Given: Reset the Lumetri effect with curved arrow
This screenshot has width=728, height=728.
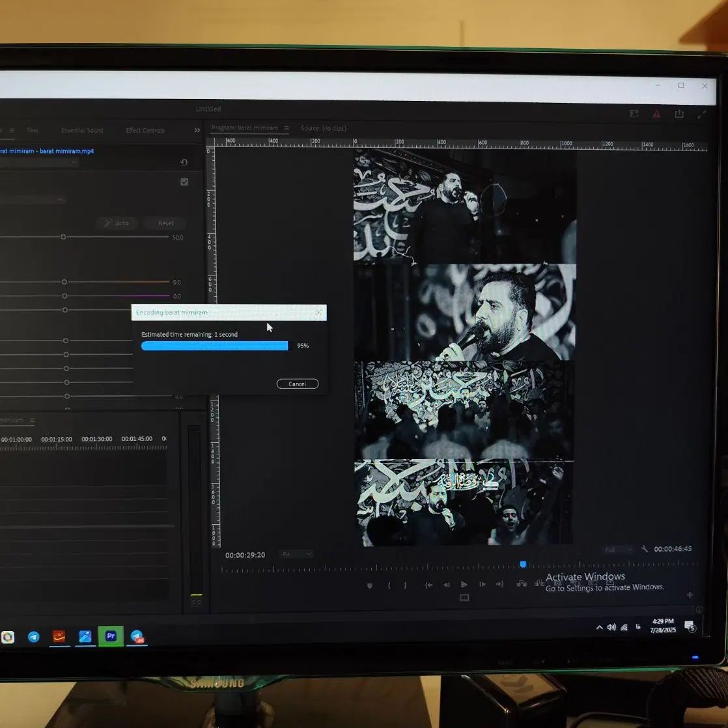Looking at the screenshot, I should pyautogui.click(x=184, y=162).
